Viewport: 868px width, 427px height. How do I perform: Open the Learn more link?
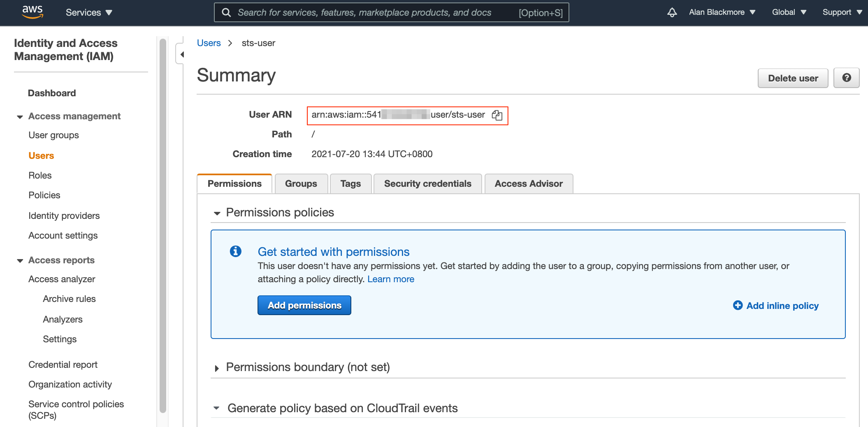tap(391, 279)
